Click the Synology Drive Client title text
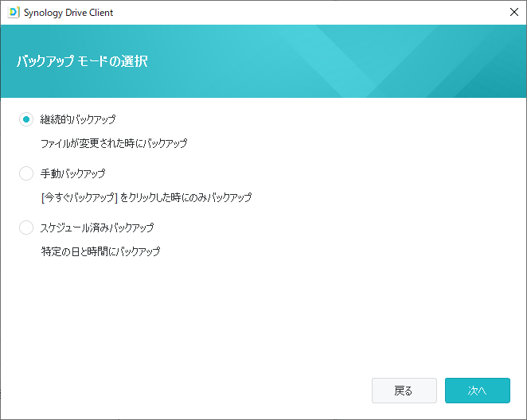527x420 pixels. (68, 13)
